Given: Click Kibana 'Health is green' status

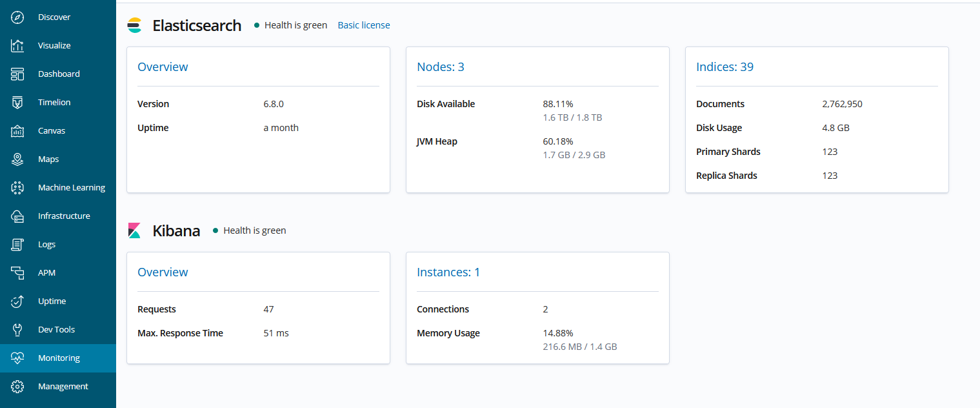Looking at the screenshot, I should click(254, 230).
